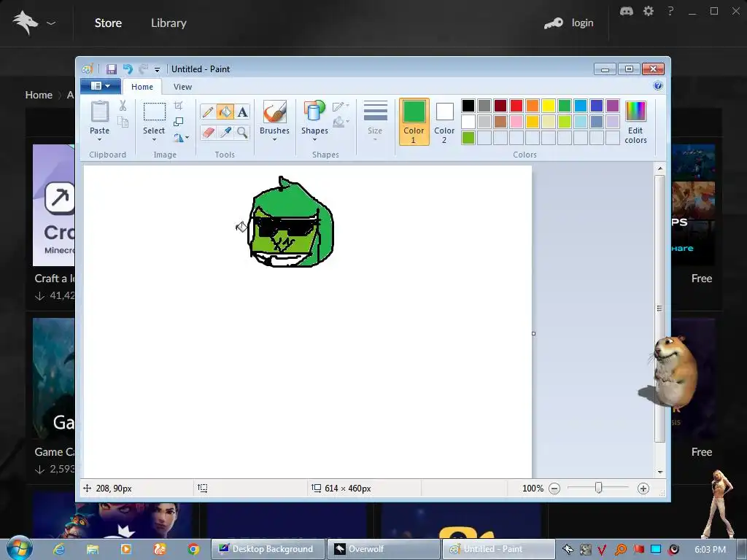Expand the Select dropdown arrow
Viewport: 747px width, 560px height.
(154, 139)
